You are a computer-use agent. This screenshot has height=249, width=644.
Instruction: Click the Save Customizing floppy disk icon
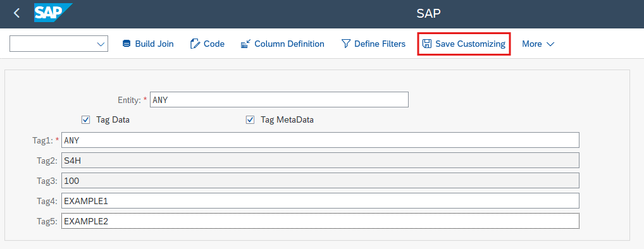pos(427,44)
